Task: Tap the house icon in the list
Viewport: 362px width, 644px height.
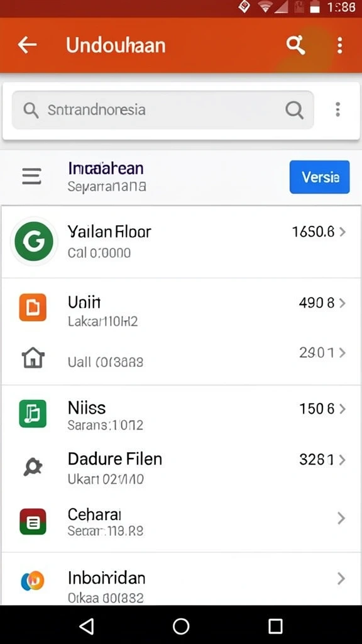Action: (33, 357)
